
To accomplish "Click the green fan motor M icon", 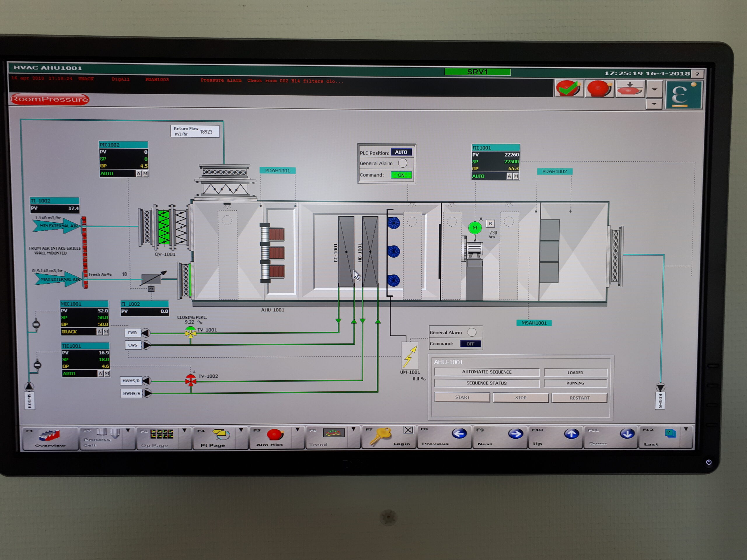I will click(x=474, y=228).
